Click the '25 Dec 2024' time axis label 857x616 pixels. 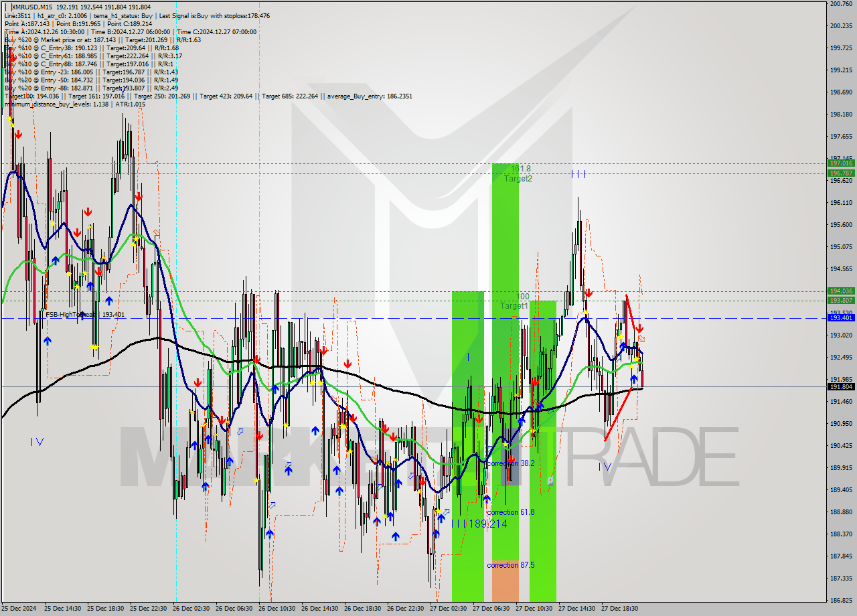tap(20, 609)
